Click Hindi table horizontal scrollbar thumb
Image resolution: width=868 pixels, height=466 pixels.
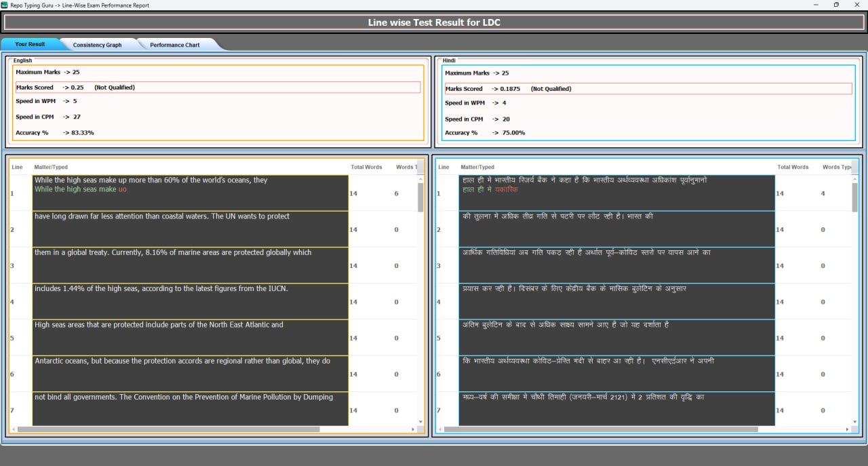600,429
